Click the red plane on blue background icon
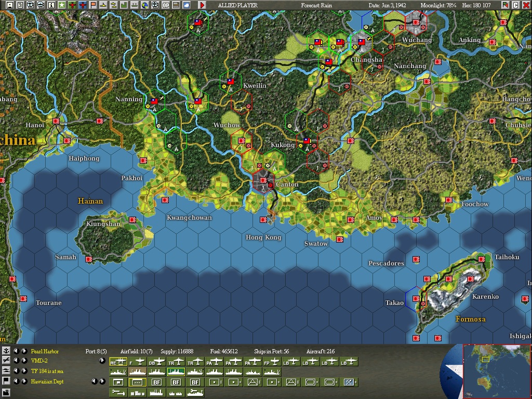 pyautogui.click(x=83, y=5)
